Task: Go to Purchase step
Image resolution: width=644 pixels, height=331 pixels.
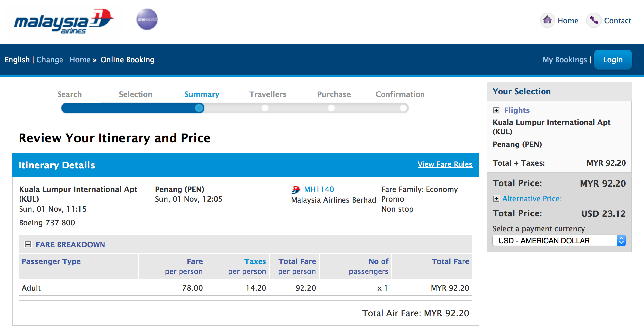Action: pyautogui.click(x=334, y=94)
